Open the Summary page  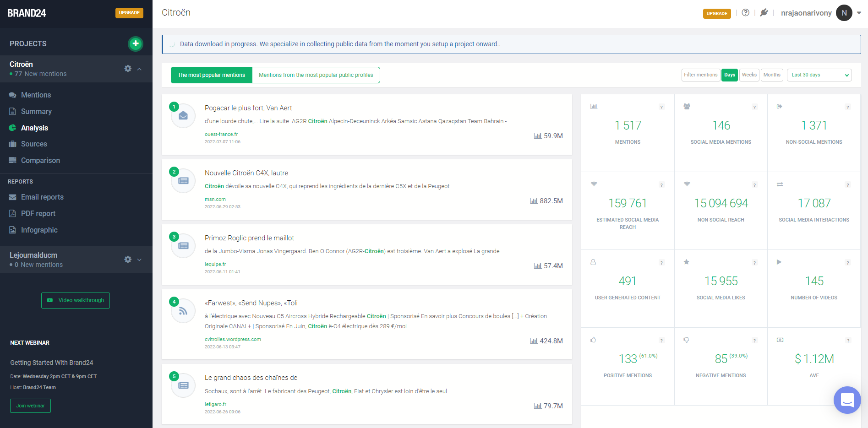36,111
